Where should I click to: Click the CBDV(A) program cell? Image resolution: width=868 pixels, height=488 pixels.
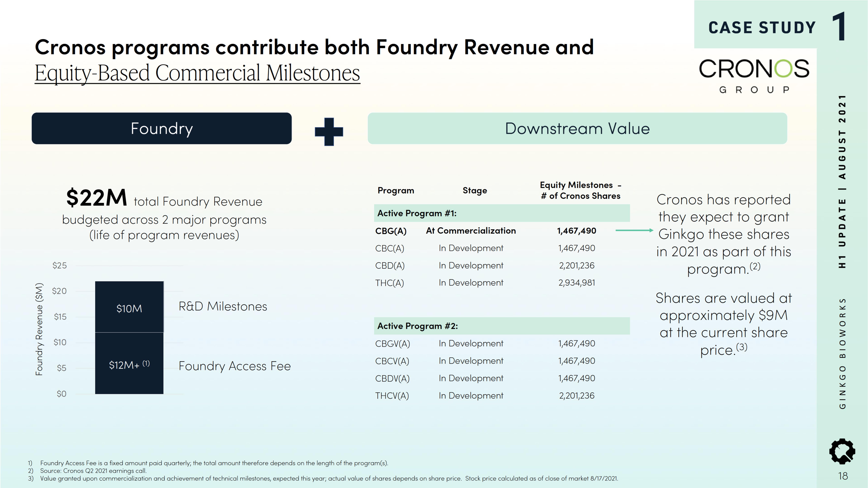pos(393,378)
